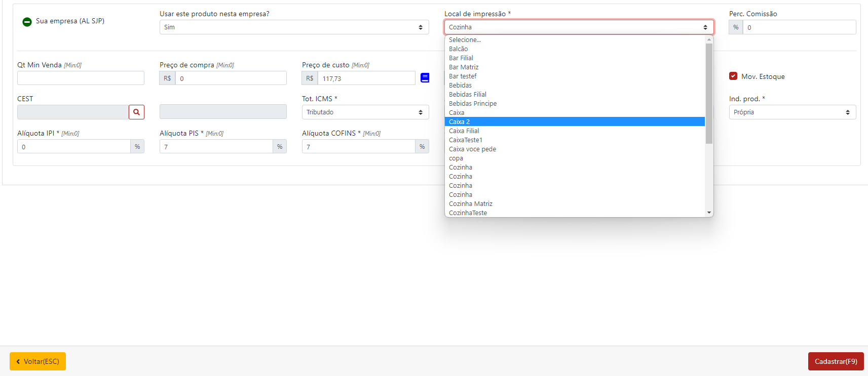Open the Usar este produto nesta empresa dropdown
Viewport: 868px width, 376px height.
pyautogui.click(x=294, y=27)
